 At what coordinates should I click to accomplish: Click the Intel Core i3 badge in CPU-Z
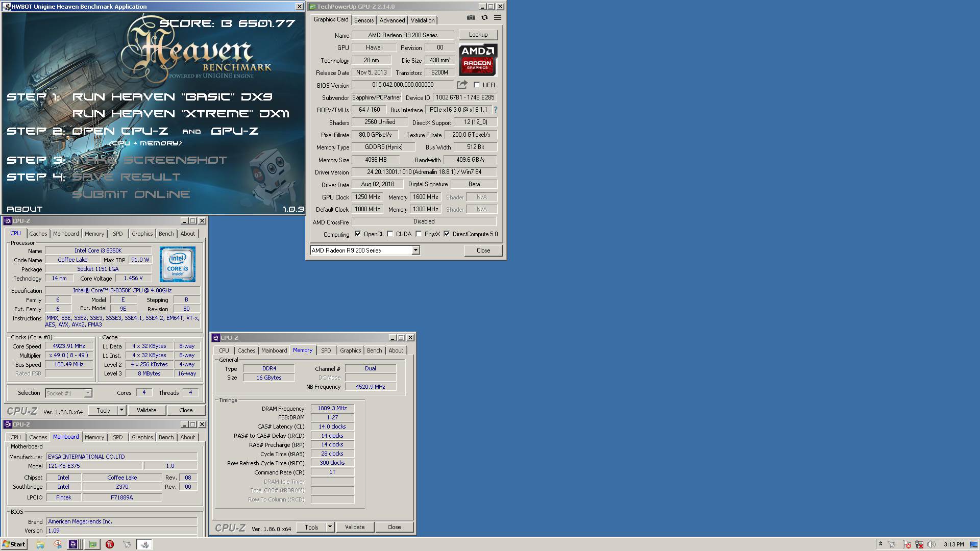tap(178, 264)
